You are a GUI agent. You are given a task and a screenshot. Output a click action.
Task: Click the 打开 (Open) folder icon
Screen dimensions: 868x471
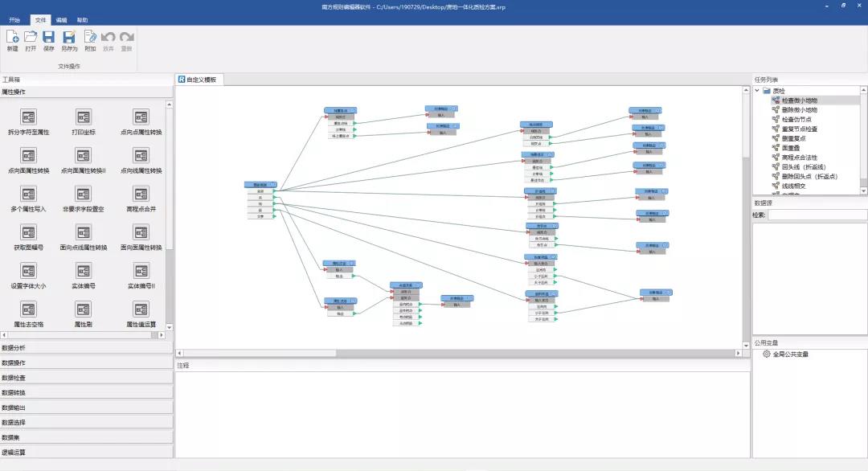(31, 37)
